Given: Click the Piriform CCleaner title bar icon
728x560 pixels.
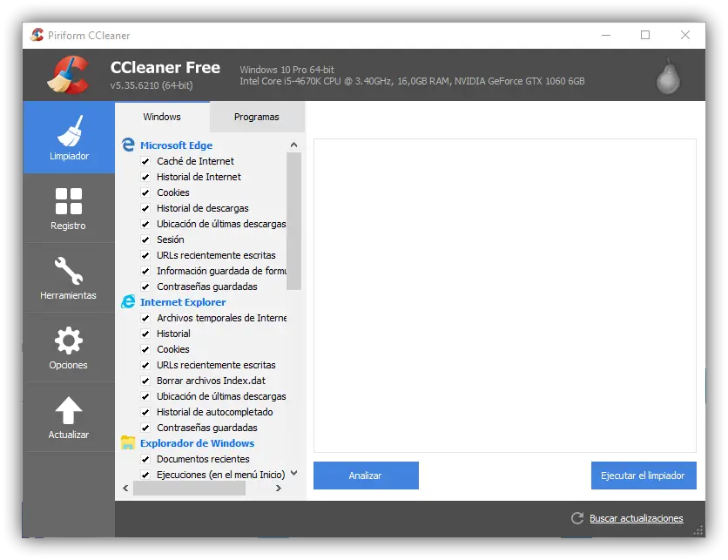Looking at the screenshot, I should tap(37, 35).
